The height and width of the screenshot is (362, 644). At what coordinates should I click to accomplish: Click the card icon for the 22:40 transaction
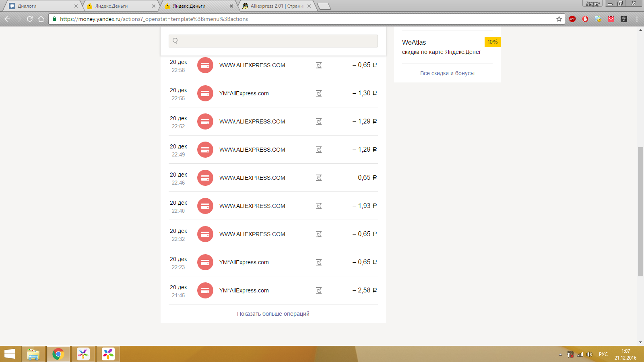click(205, 206)
